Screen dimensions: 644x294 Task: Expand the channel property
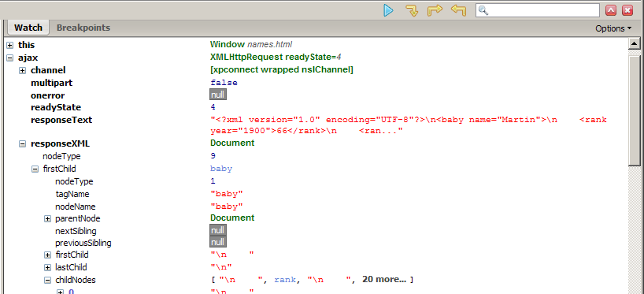pyautogui.click(x=23, y=71)
